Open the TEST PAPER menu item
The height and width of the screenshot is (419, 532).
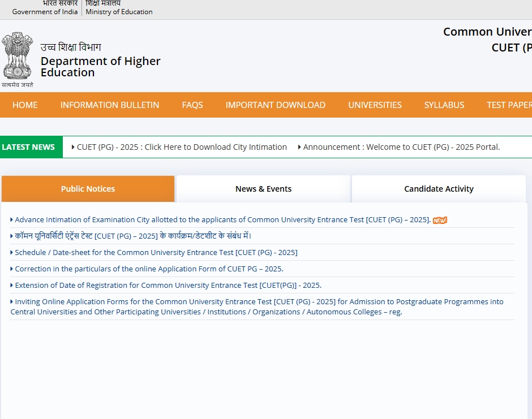(509, 105)
